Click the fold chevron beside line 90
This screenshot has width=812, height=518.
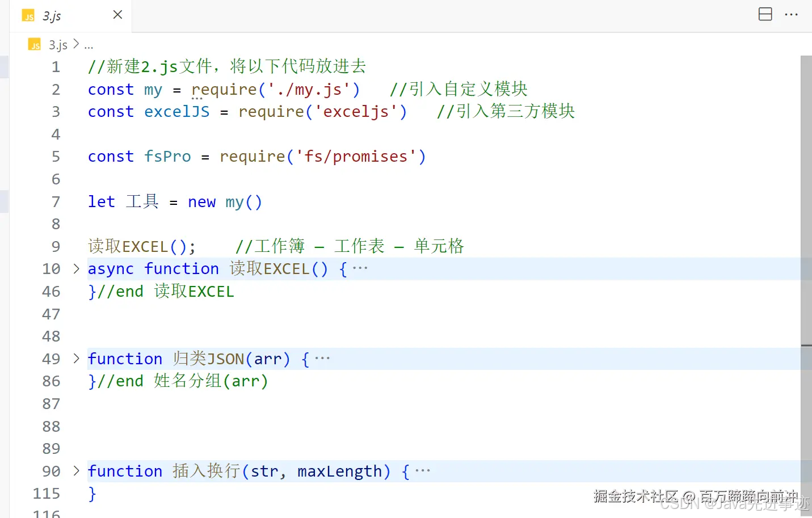point(76,471)
